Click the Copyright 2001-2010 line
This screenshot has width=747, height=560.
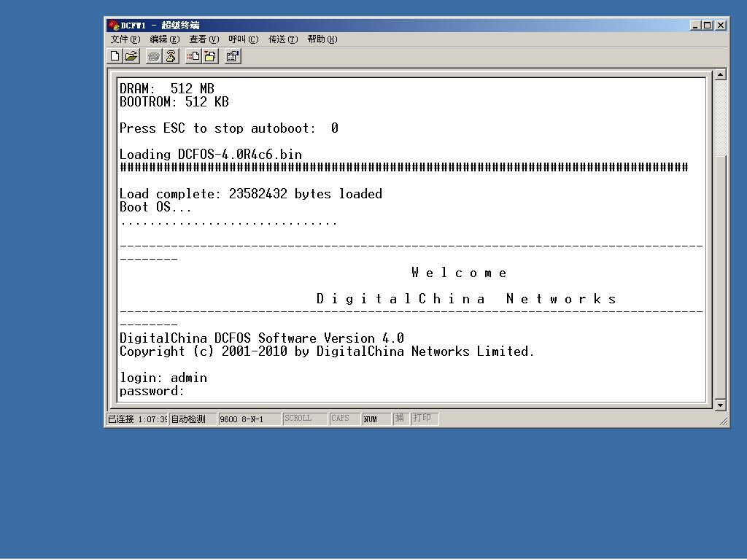327,351
